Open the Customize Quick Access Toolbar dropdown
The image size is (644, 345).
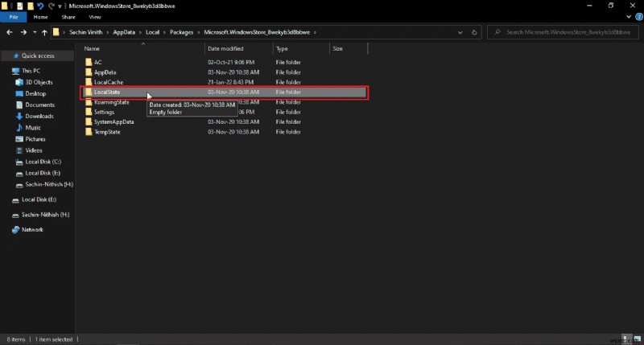60,6
